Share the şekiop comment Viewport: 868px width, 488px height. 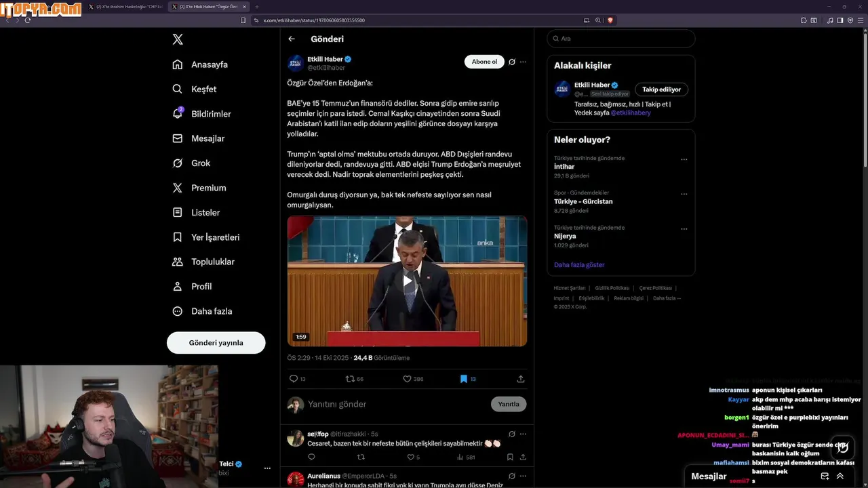[523, 457]
